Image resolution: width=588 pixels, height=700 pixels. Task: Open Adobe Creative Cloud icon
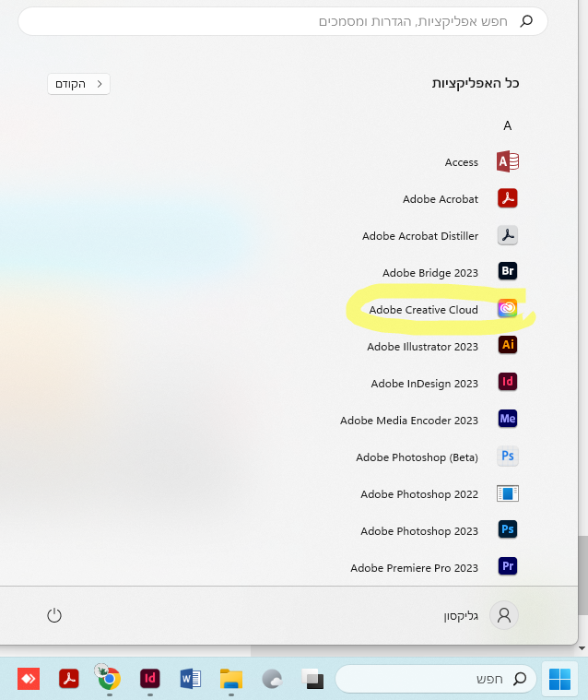point(508,308)
